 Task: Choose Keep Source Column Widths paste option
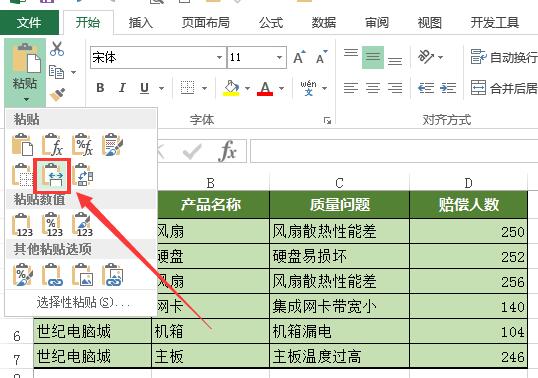point(52,175)
